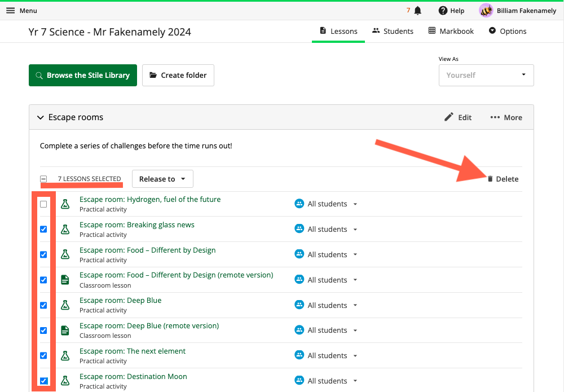564x392 pixels.
Task: Click the 7 LESSONS SELECTED label
Action: tap(90, 179)
